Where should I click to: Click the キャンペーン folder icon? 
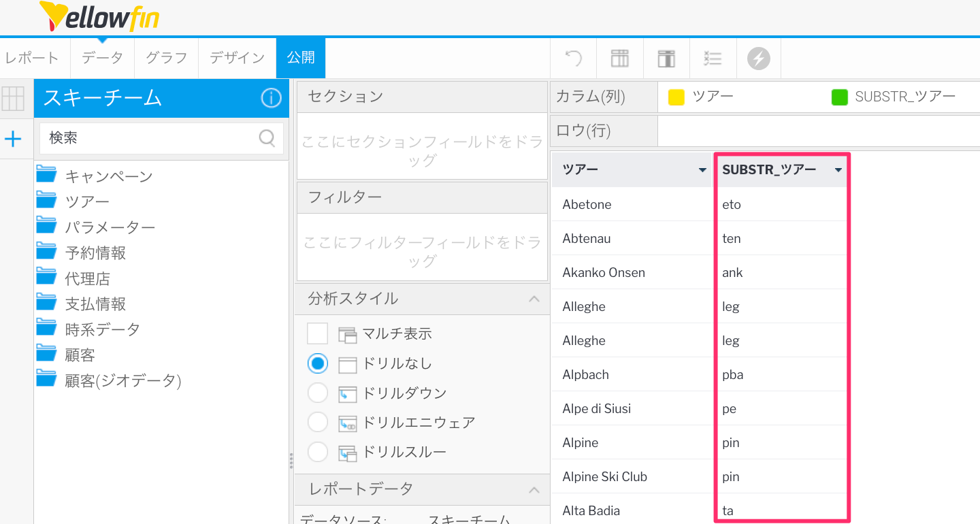click(46, 174)
